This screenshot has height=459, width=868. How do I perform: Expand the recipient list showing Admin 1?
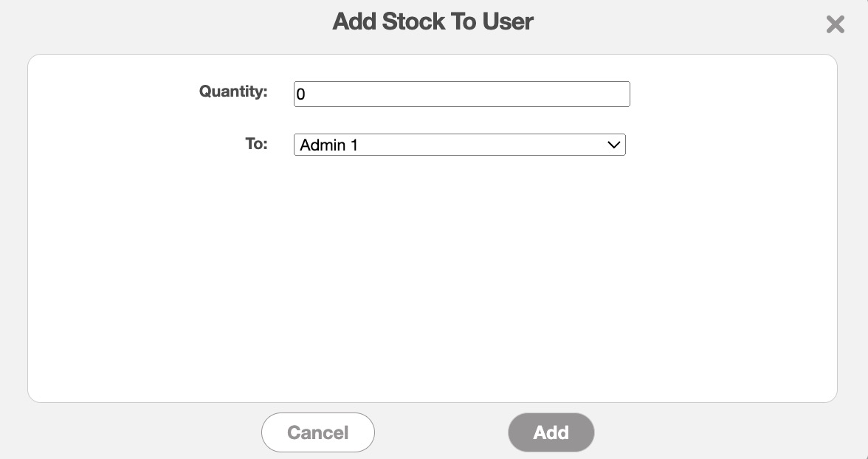[x=459, y=145]
